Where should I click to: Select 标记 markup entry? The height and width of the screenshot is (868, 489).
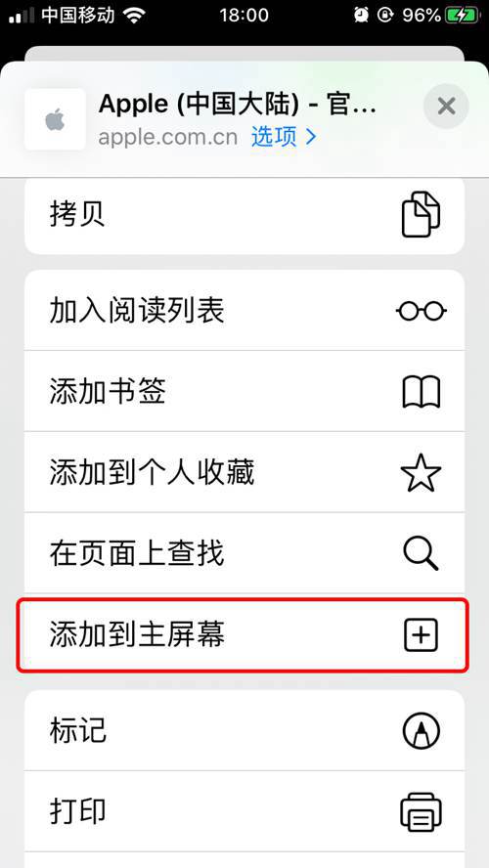[x=244, y=730]
